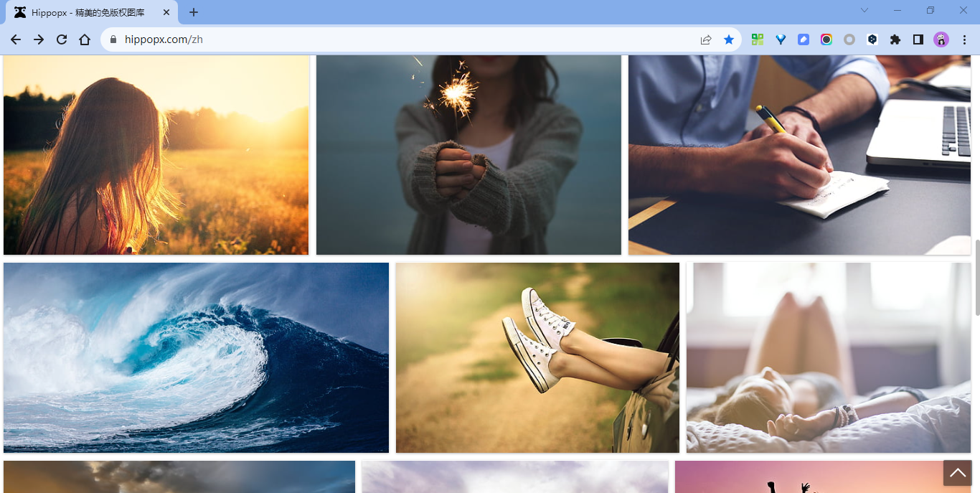Open the ocean wave photo
This screenshot has height=493, width=980.
(196, 357)
